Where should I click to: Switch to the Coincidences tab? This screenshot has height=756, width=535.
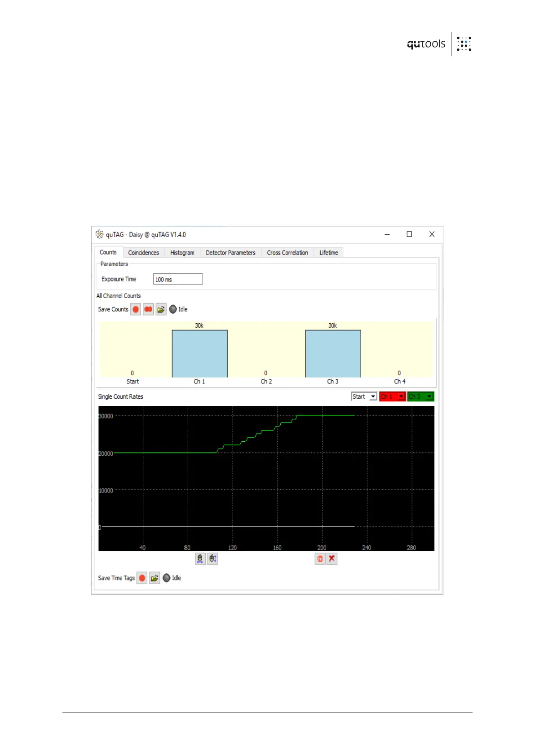pyautogui.click(x=144, y=253)
